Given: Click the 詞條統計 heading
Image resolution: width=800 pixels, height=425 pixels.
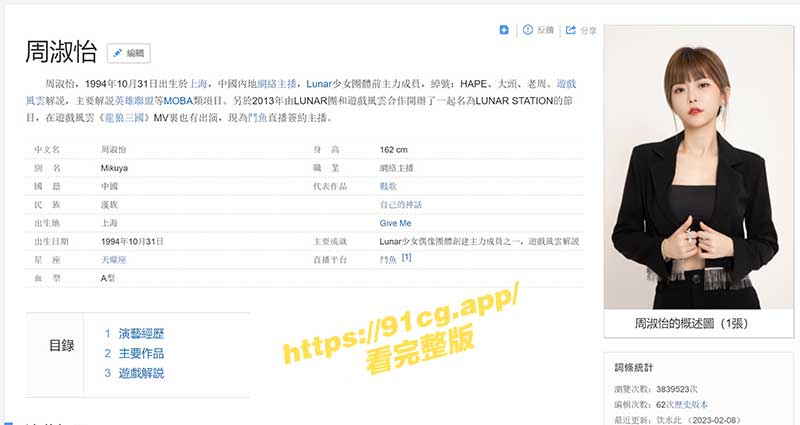Looking at the screenshot, I should pos(634,367).
